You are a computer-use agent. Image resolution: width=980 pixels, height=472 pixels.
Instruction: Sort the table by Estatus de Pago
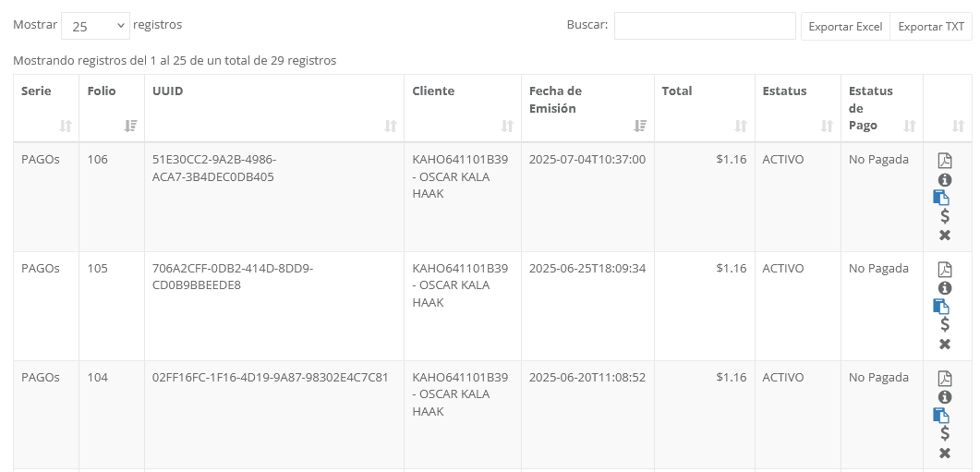(881, 108)
